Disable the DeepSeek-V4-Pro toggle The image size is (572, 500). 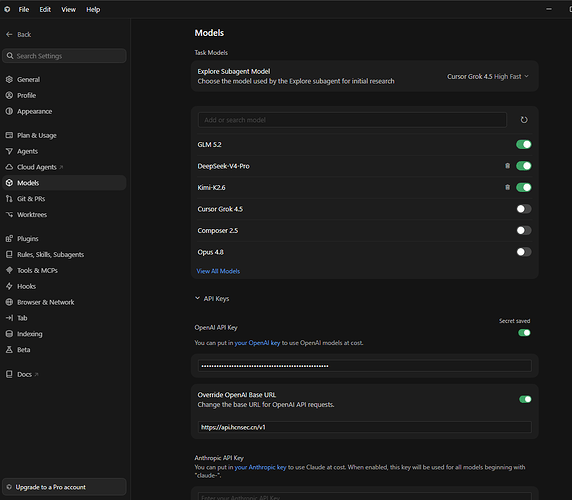tap(523, 166)
